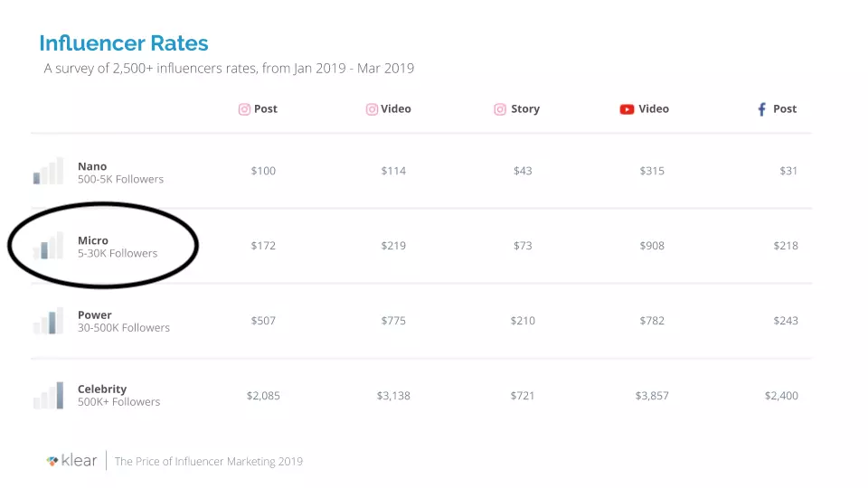Click the Celebrity Instagram Post rate $2,085
The height and width of the screenshot is (488, 868).
261,396
